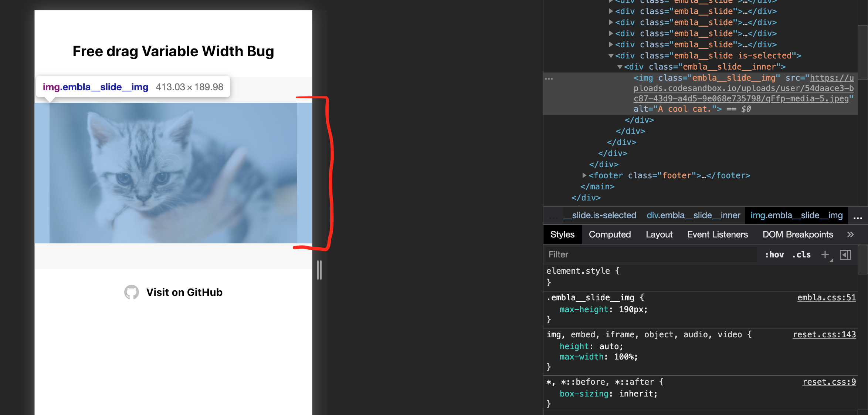The width and height of the screenshot is (868, 415).
Task: Open the embla.css:51 stylesheet link
Action: pyautogui.click(x=827, y=297)
